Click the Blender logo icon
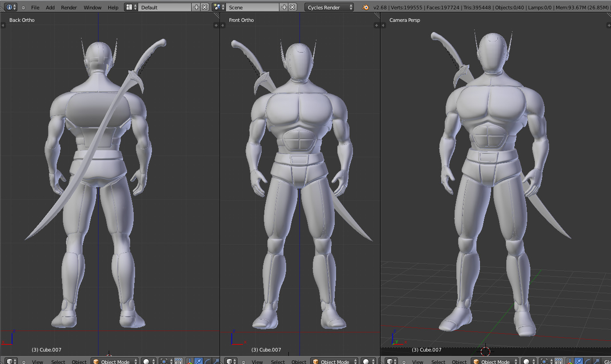 (x=365, y=7)
